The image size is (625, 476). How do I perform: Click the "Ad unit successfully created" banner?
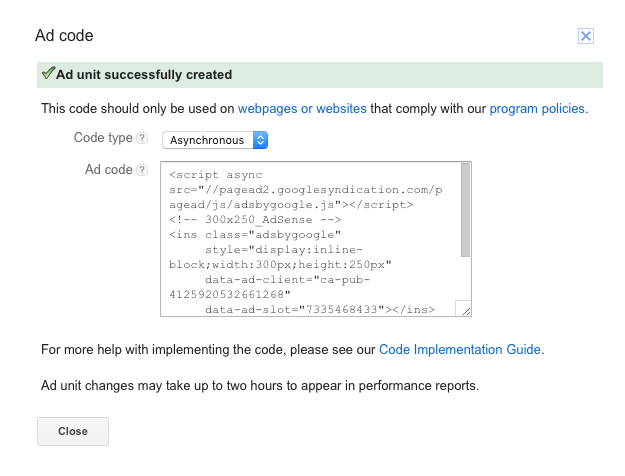coord(320,74)
